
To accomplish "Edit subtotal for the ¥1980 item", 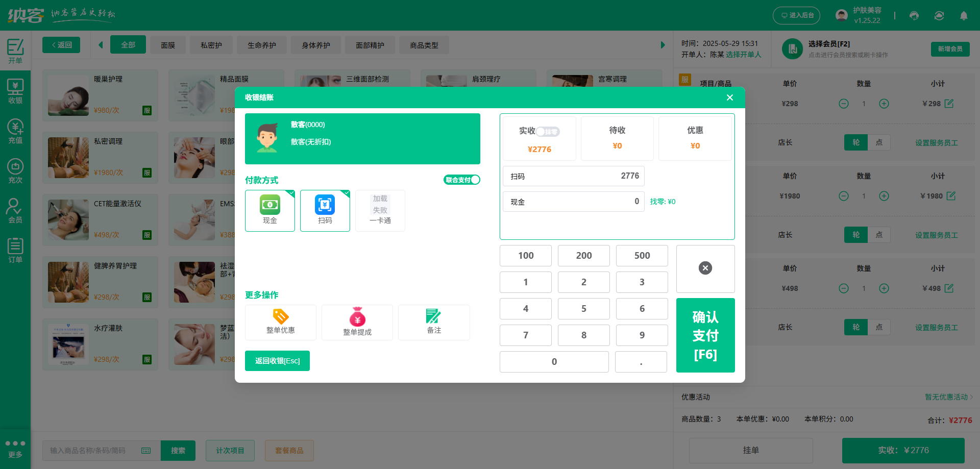I will (951, 196).
